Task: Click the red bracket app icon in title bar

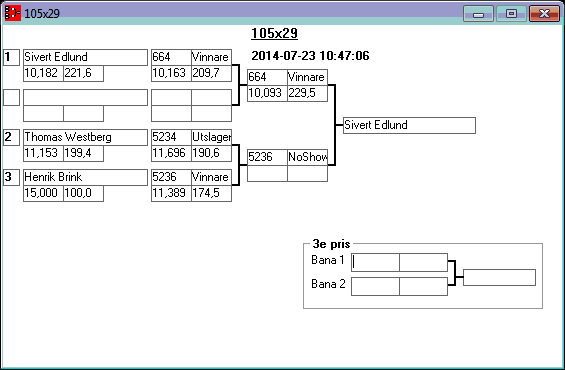Action: click(x=13, y=13)
